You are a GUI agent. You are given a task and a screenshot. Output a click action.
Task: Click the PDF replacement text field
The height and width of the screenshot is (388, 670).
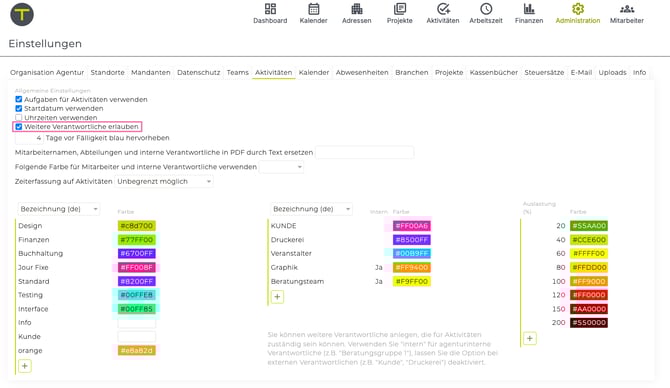[364, 153]
